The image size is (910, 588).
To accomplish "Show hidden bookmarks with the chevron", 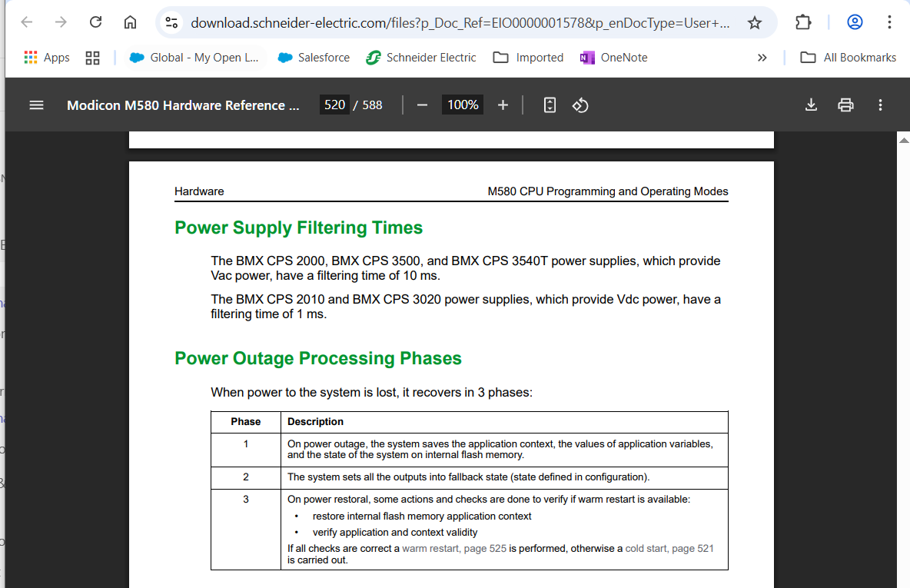I will point(762,58).
